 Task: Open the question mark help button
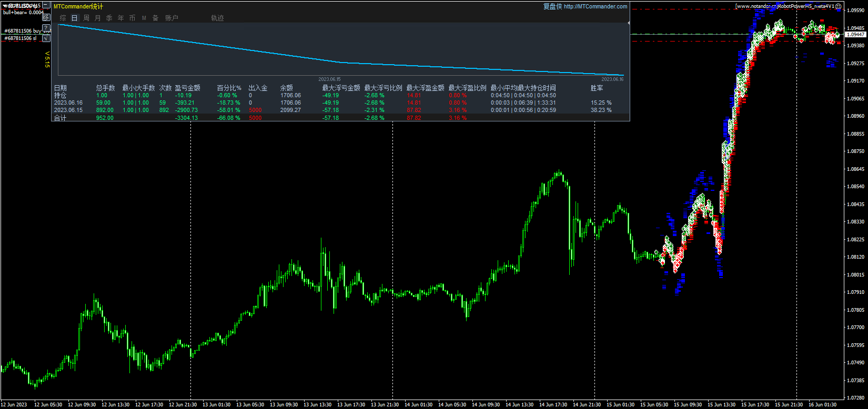pyautogui.click(x=46, y=27)
